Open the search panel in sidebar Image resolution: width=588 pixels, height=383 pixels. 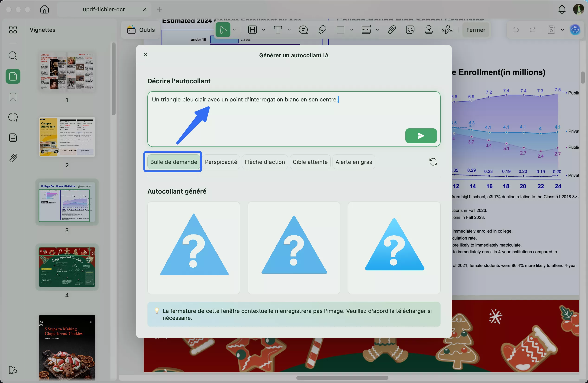coord(13,56)
